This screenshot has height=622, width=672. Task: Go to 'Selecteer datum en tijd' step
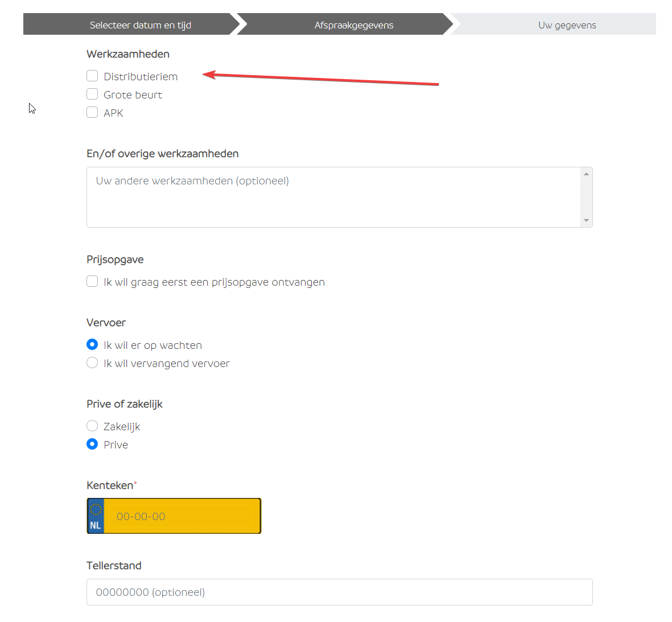coord(140,25)
